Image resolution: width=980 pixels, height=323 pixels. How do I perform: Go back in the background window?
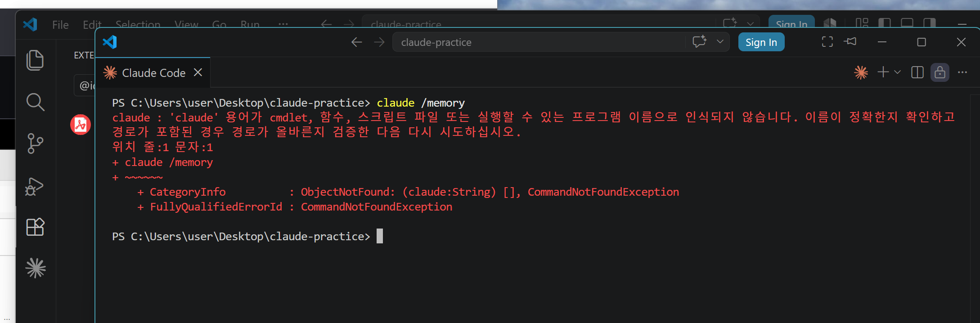click(326, 24)
